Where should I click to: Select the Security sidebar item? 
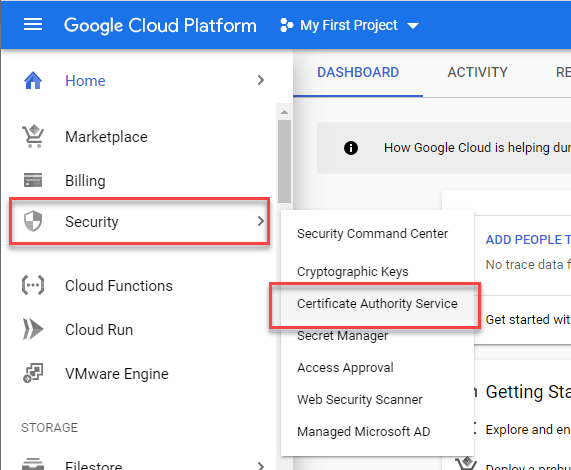click(140, 221)
